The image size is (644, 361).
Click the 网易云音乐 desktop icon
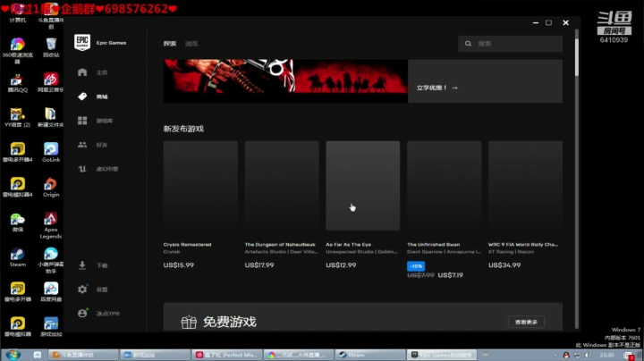click(x=51, y=80)
